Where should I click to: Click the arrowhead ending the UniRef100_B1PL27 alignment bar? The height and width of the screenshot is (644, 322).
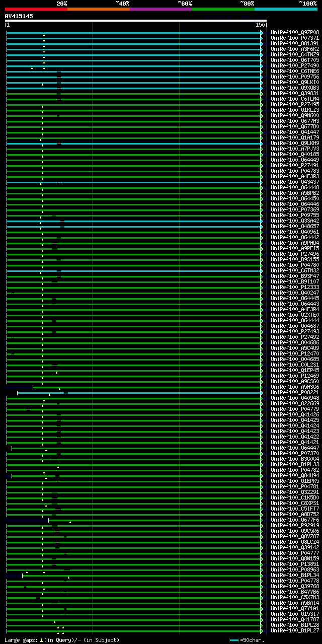[262, 630]
